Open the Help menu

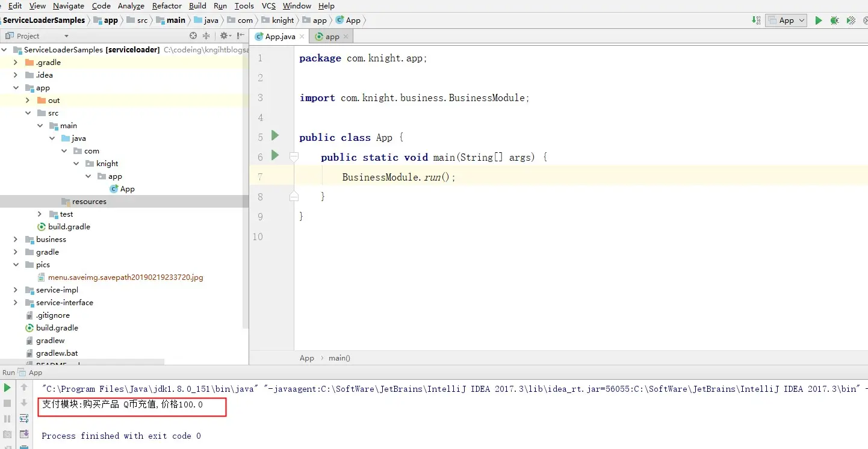[x=326, y=6]
